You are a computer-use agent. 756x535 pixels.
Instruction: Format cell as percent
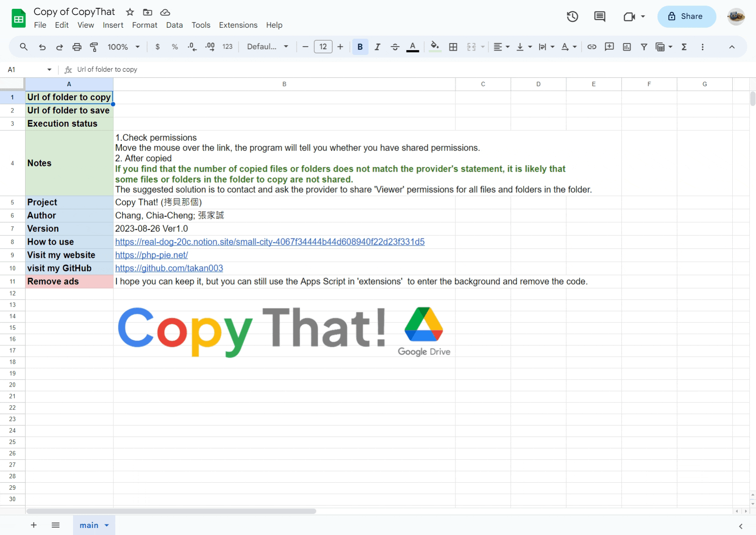click(175, 47)
